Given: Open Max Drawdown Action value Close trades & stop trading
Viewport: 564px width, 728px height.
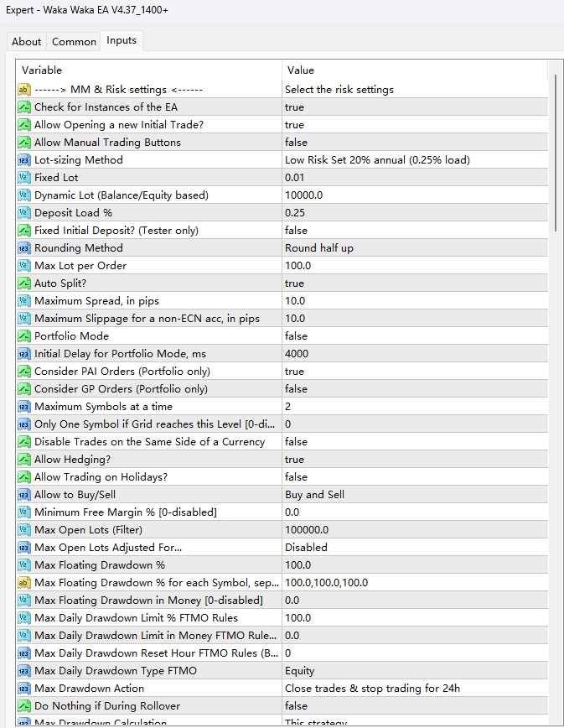Looking at the screenshot, I should (415, 689).
